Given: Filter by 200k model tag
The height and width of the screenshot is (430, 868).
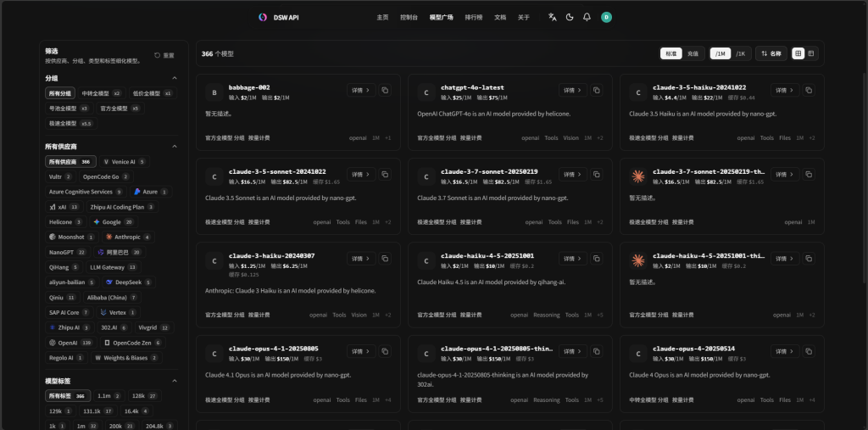Looking at the screenshot, I should pos(121,426).
